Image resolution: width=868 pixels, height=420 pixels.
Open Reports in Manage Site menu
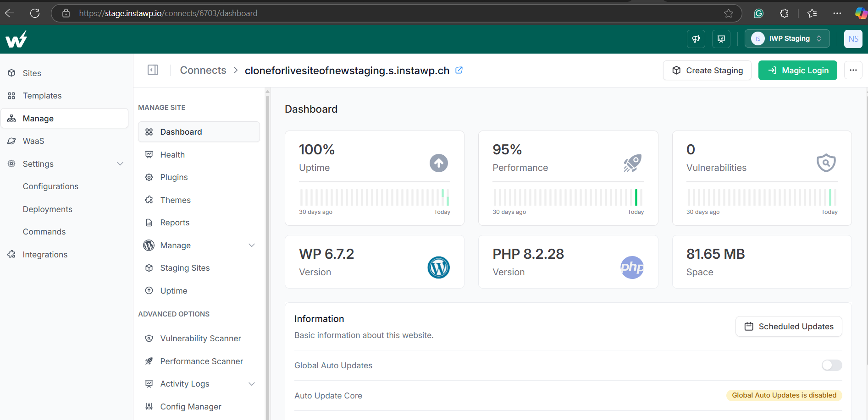click(x=199, y=223)
